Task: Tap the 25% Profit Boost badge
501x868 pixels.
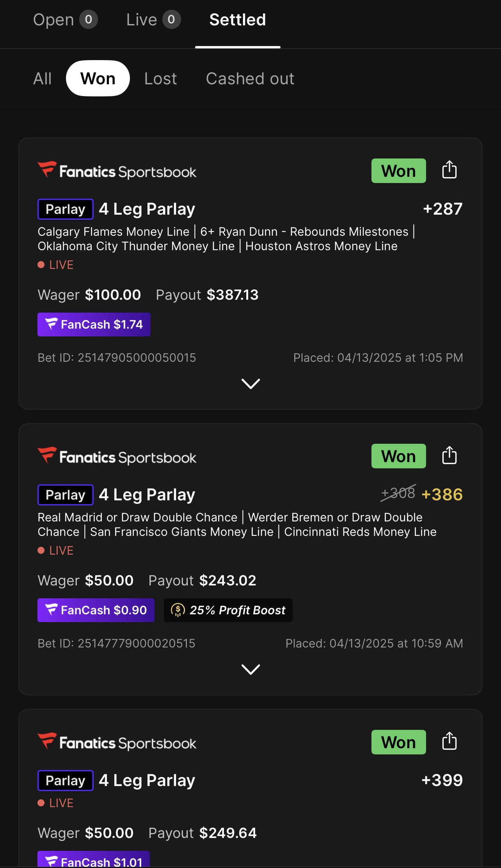Action: tap(228, 610)
